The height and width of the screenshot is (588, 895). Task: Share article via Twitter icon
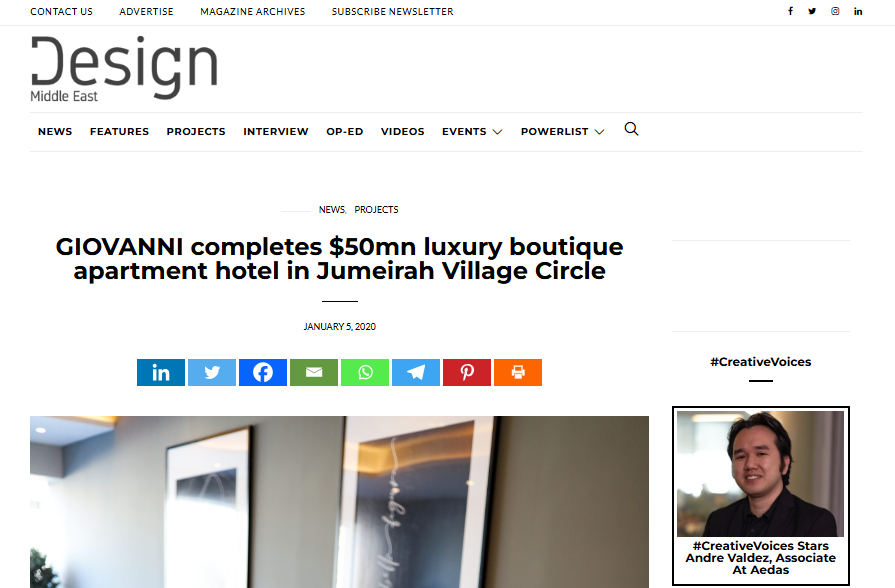coord(212,372)
